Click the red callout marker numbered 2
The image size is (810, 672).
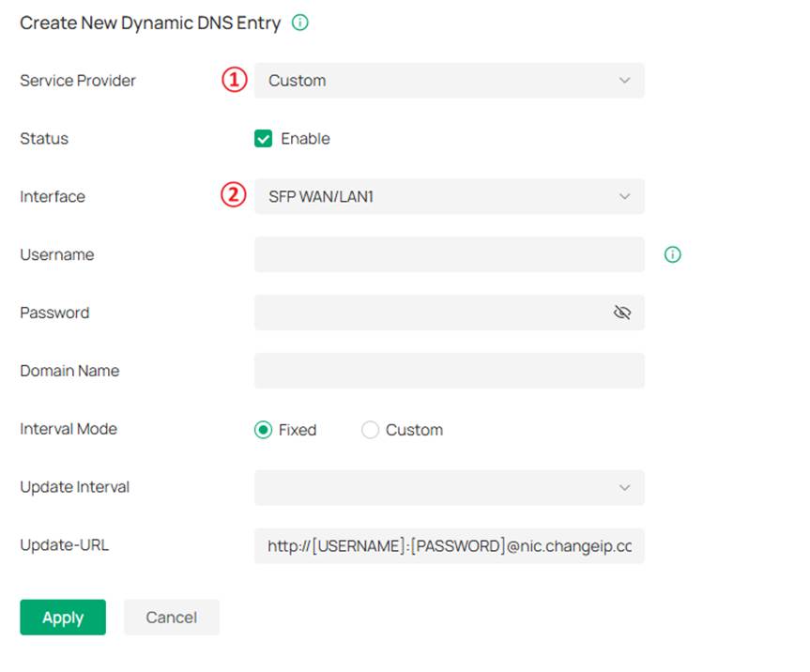pyautogui.click(x=233, y=196)
